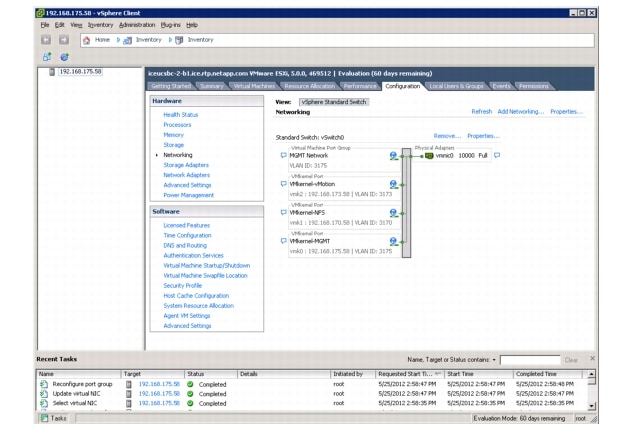Image resolution: width=640 pixels, height=431 pixels.
Task: Open the Administration menu
Action: [x=137, y=25]
